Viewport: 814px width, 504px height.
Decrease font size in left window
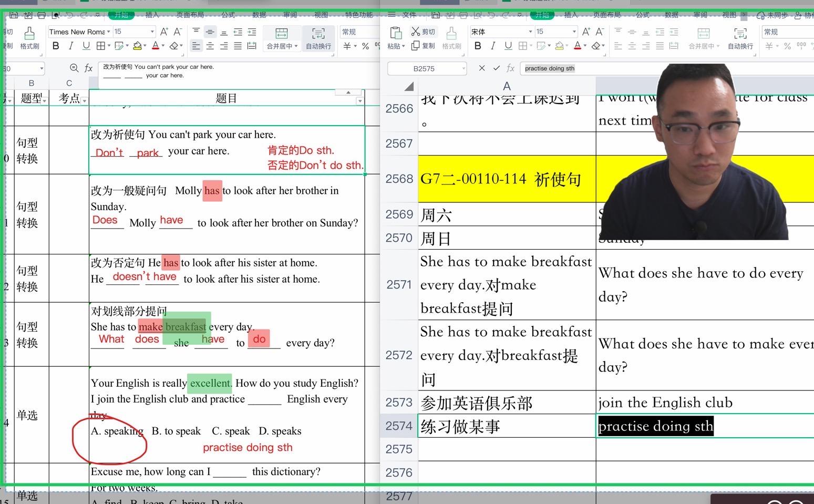tap(178, 32)
